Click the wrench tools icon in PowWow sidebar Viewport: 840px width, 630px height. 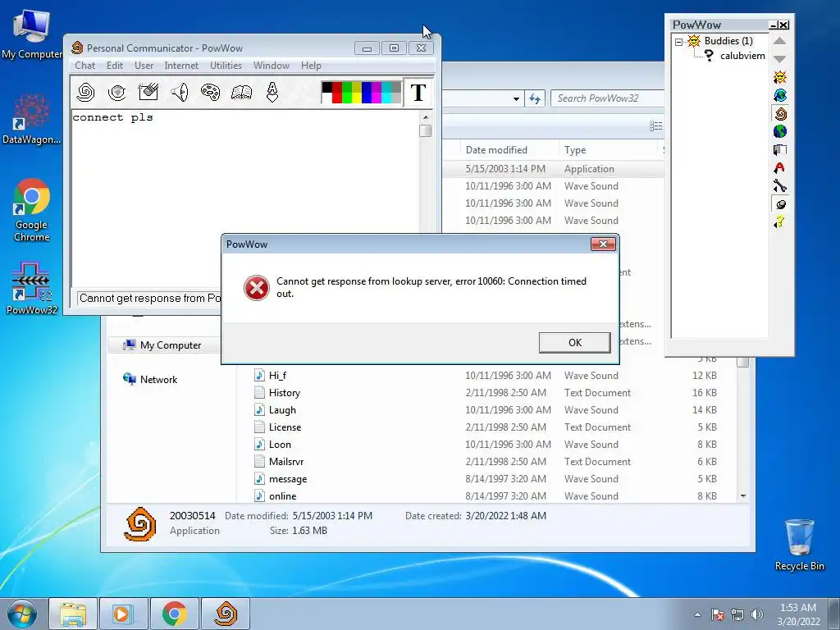[x=780, y=186]
